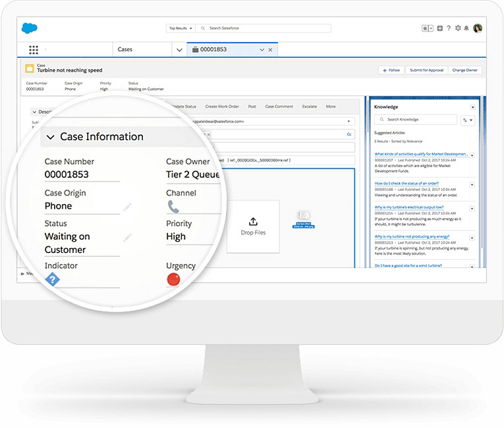504x428 pixels.
Task: Collapse the Case Information section chevron
Action: point(51,138)
